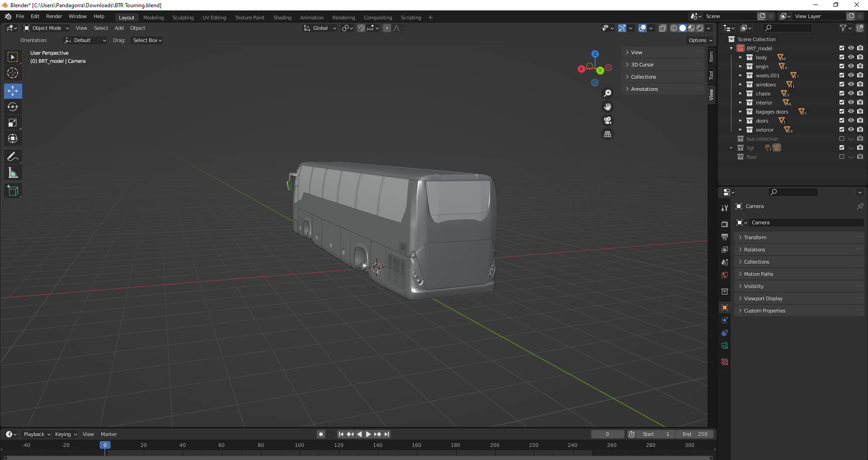Screen dimensions: 868x460
Task: Pick the Measure tool
Action: pyautogui.click(x=13, y=173)
